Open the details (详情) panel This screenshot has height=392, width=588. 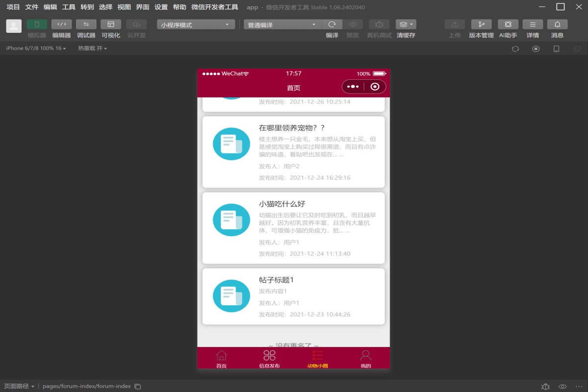coord(533,24)
